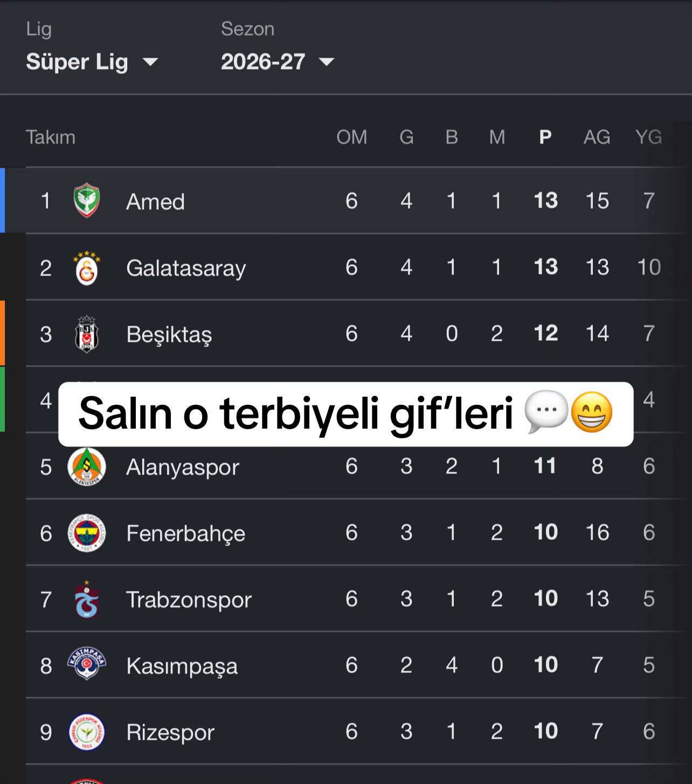Viewport: 692px width, 784px height.
Task: Click the Alanyaspor club logo
Action: pyautogui.click(x=87, y=467)
